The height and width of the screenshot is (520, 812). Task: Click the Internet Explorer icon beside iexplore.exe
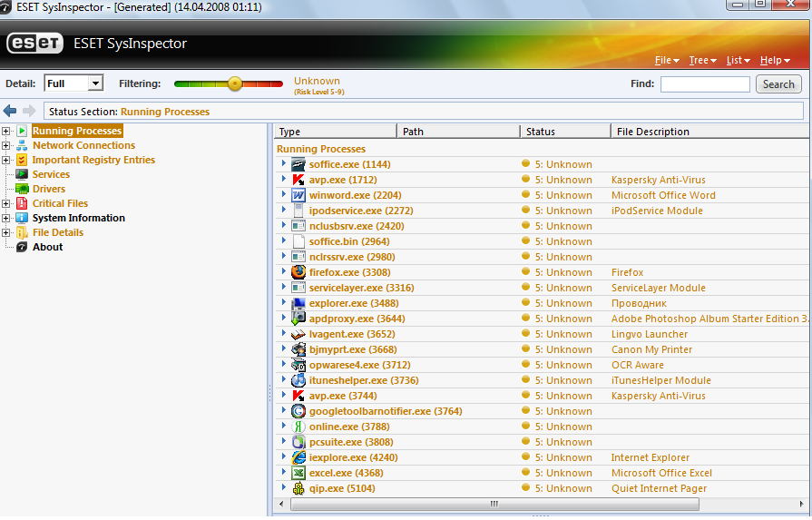tap(298, 458)
